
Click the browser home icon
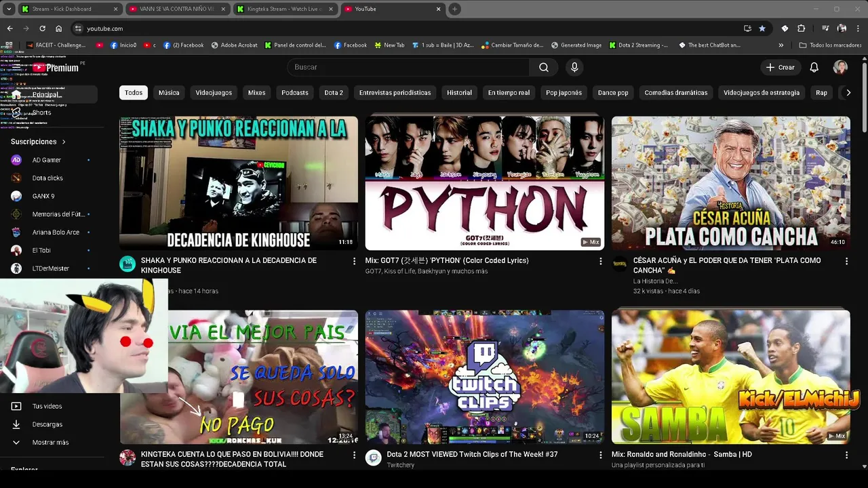(58, 28)
